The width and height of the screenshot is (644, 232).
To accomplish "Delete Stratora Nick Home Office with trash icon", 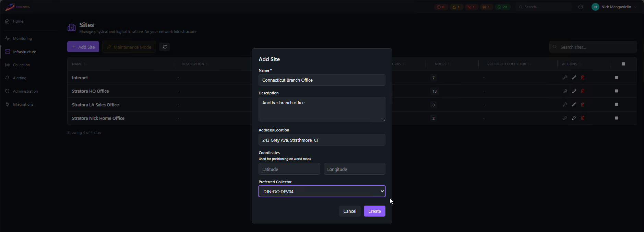I will [583, 118].
